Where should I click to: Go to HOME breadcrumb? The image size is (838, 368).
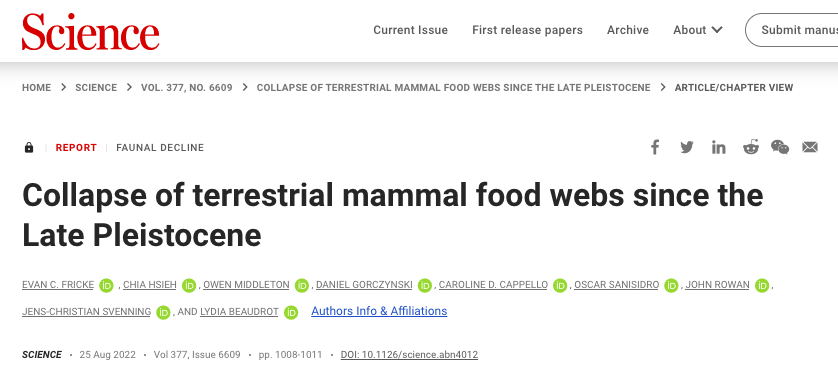point(36,88)
